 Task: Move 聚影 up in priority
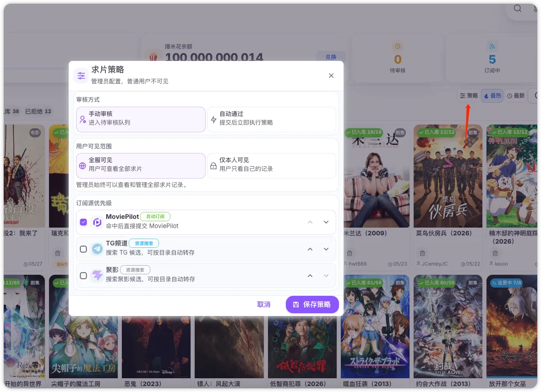click(x=310, y=276)
